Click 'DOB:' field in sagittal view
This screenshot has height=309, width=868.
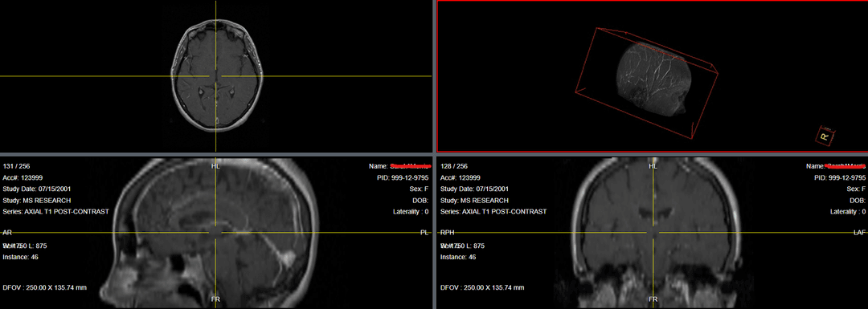click(x=420, y=201)
